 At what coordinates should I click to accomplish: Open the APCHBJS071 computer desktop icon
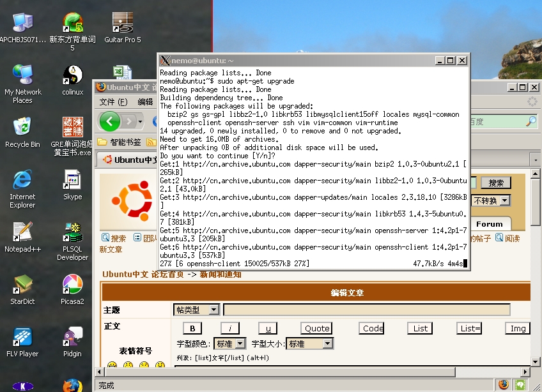[x=22, y=27]
